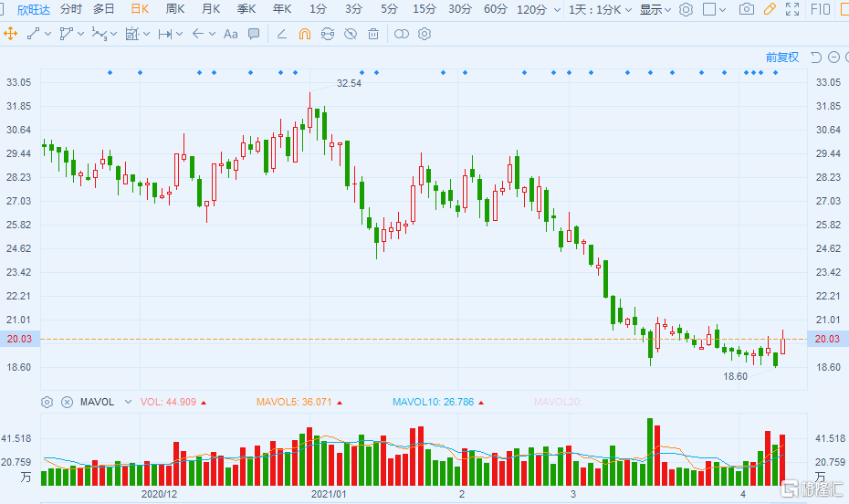Screen dimensions: 849x504
Task: Select the Aa text annotation tool
Action: point(231,34)
